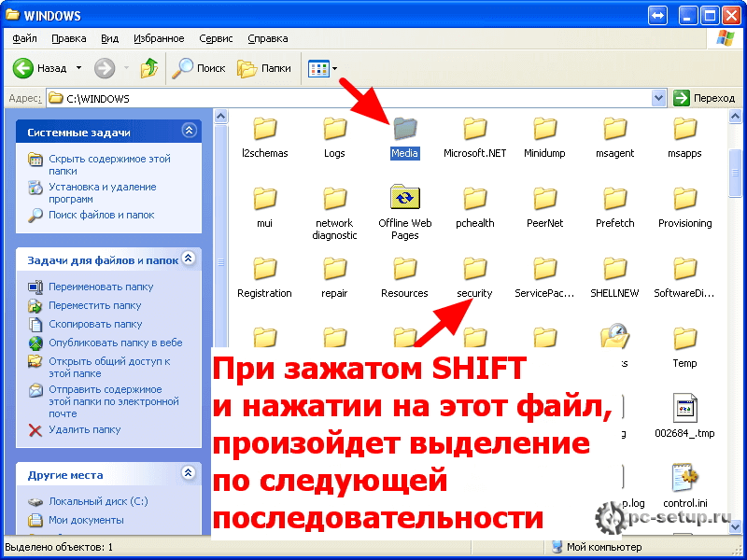Click the task pane scroll up arrow

(220, 117)
